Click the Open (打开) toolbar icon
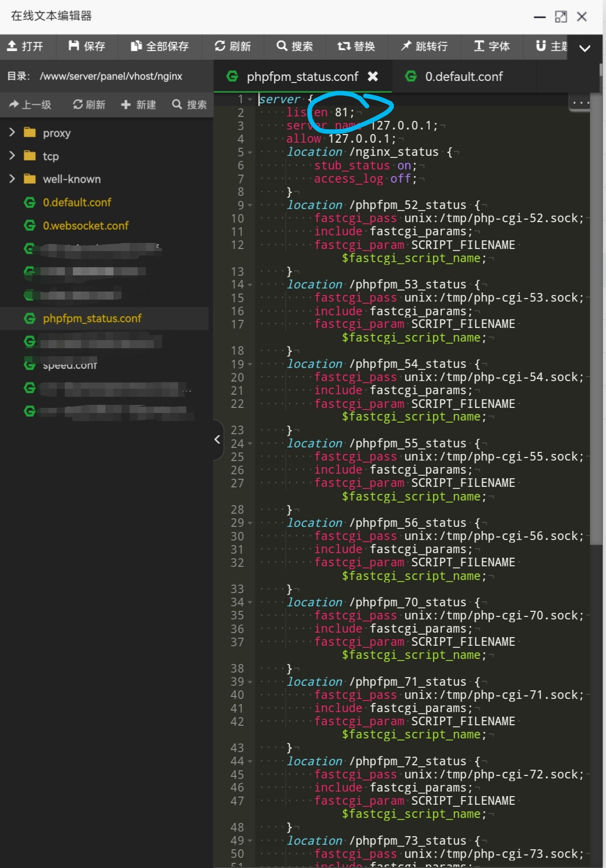Viewport: 606px width, 868px height. pos(25,47)
